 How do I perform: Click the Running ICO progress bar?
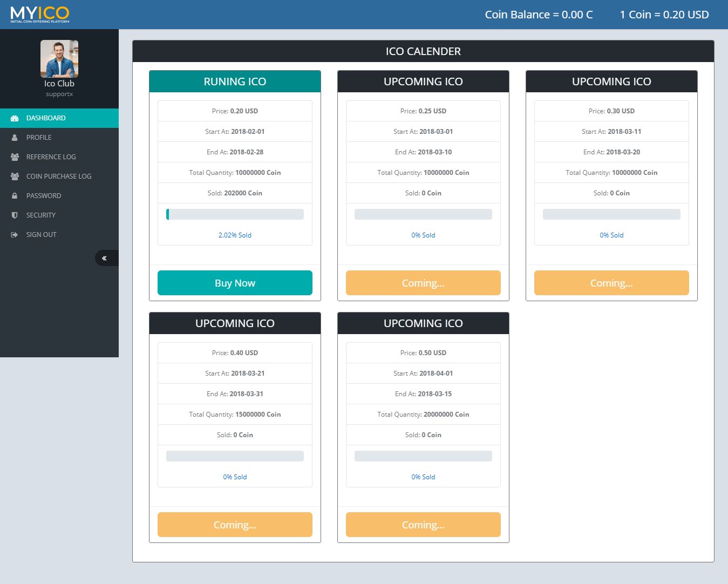click(235, 214)
